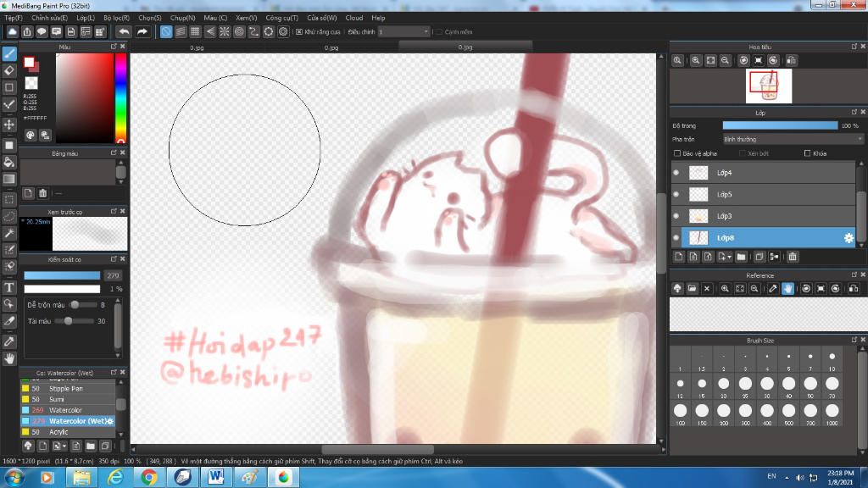The image size is (868, 488).
Task: Select the Hand pan tool
Action: [x=8, y=358]
